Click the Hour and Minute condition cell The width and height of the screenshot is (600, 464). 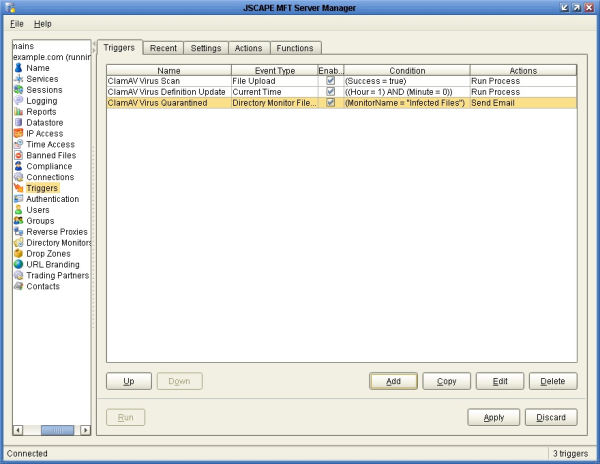tap(407, 92)
